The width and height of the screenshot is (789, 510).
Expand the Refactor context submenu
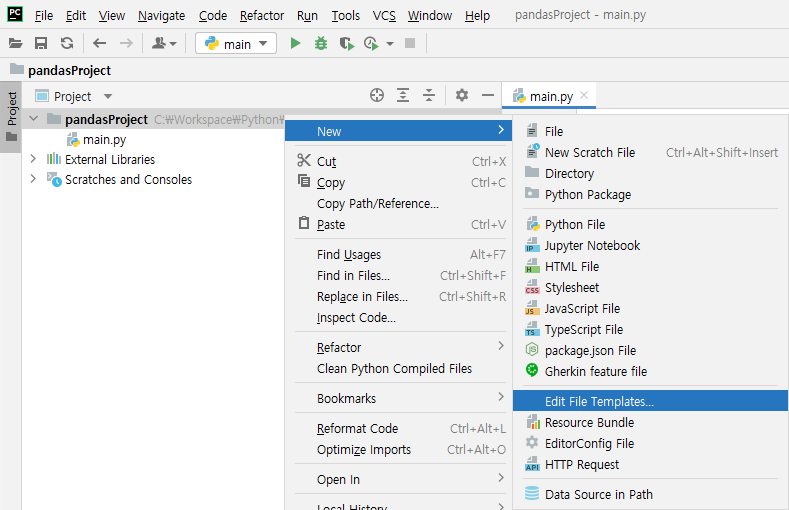tap(401, 348)
